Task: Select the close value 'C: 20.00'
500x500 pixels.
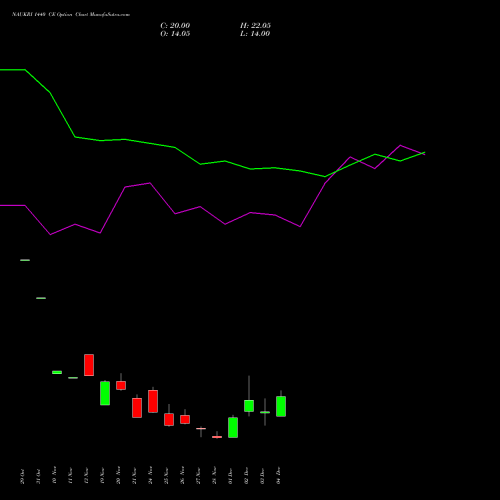Action: coord(175,26)
